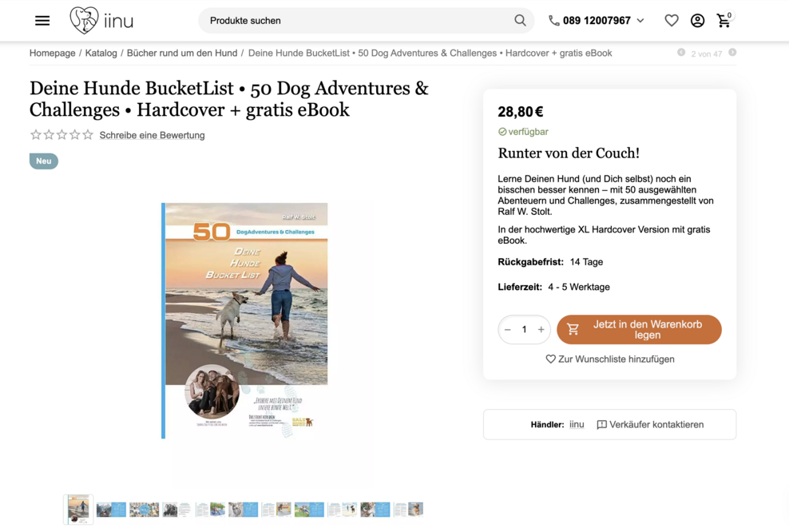Open the hamburger navigation menu
This screenshot has width=789, height=532.
pyautogui.click(x=42, y=20)
